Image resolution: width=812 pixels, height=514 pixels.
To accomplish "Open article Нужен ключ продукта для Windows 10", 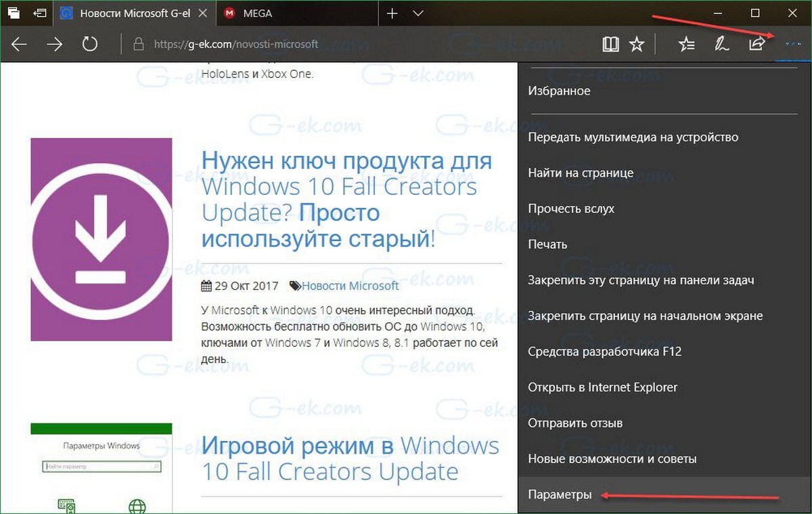I will coord(347,200).
